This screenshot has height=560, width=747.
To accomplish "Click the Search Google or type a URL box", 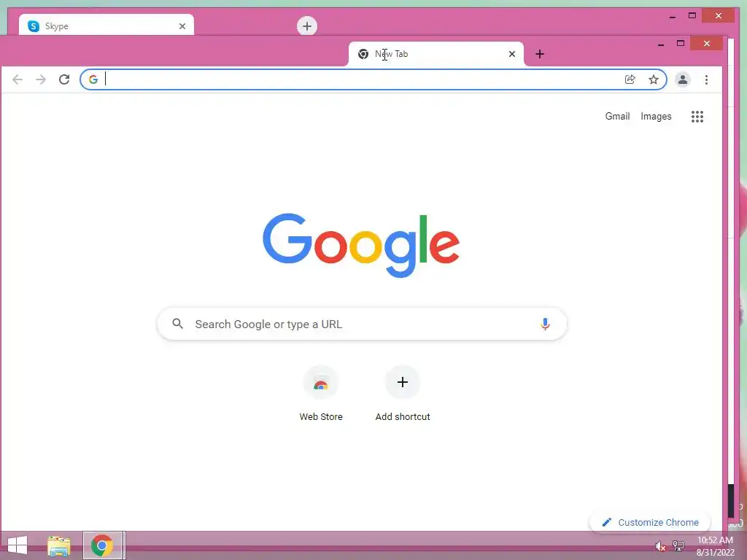I will click(362, 324).
